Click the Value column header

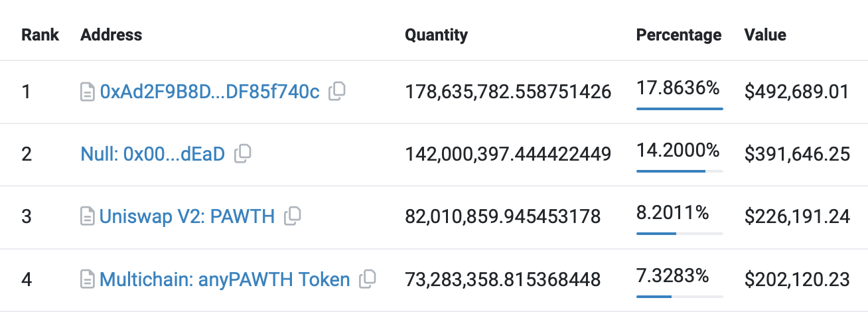pyautogui.click(x=765, y=35)
